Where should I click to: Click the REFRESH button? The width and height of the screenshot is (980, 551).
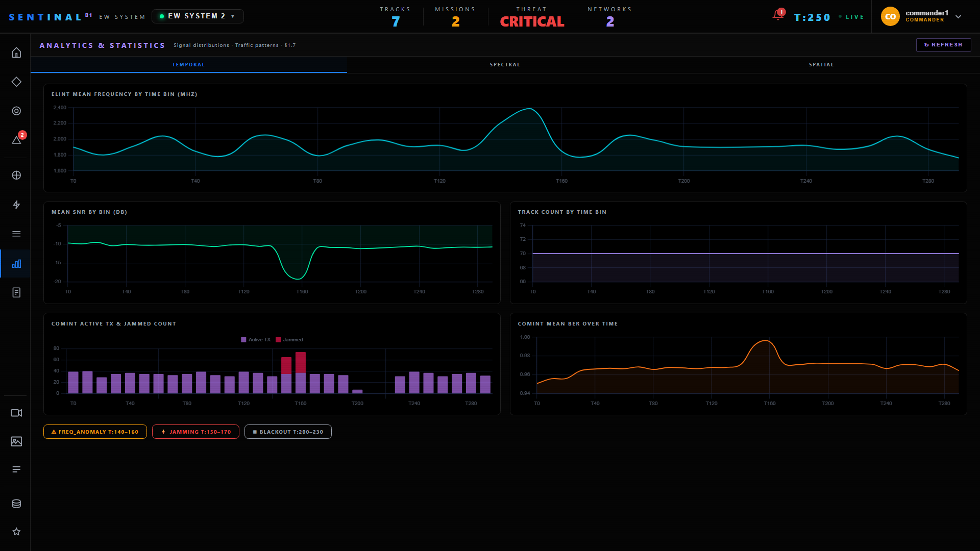(x=943, y=45)
